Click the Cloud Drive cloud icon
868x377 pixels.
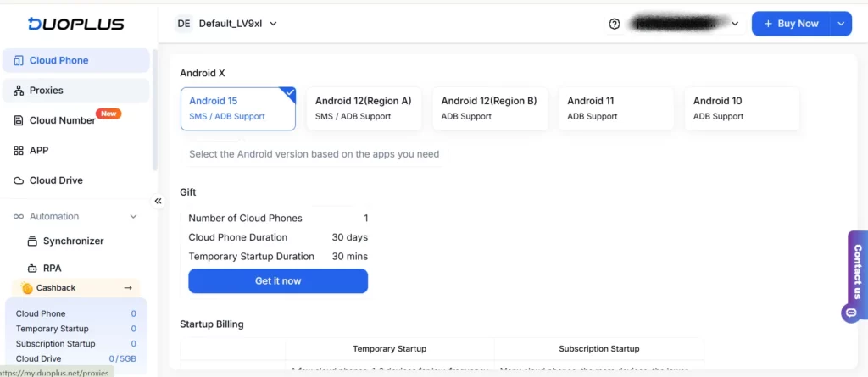click(19, 180)
